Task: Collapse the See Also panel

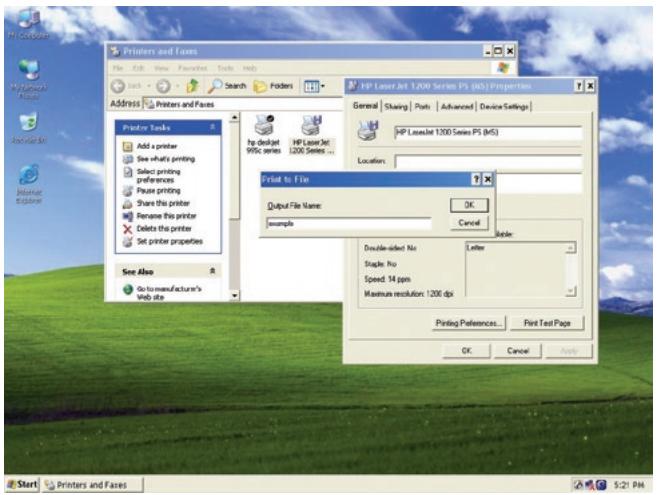Action: pos(212,271)
